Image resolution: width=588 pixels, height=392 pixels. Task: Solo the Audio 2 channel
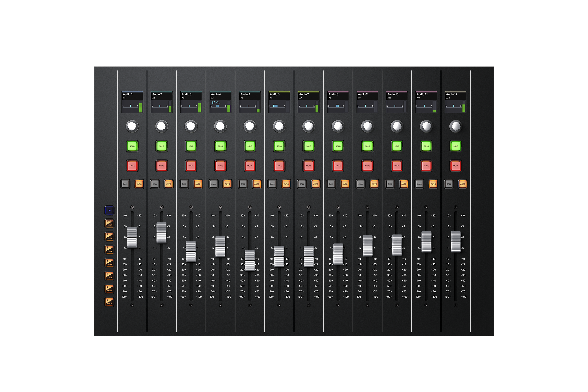pos(161,146)
